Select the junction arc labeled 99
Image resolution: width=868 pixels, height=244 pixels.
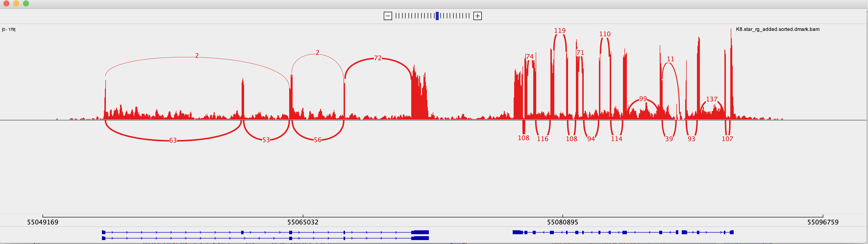(643, 99)
